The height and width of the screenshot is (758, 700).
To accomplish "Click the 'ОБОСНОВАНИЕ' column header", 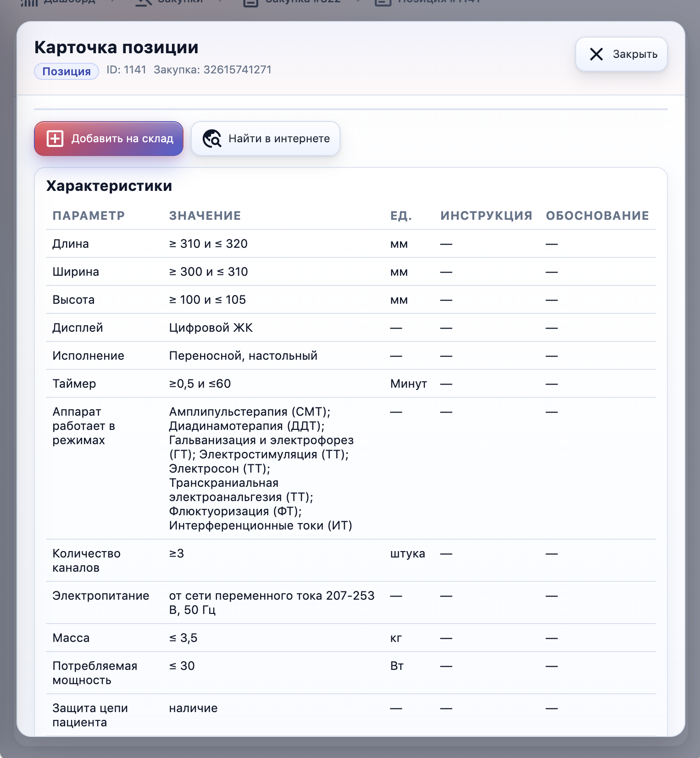I will 597,216.
